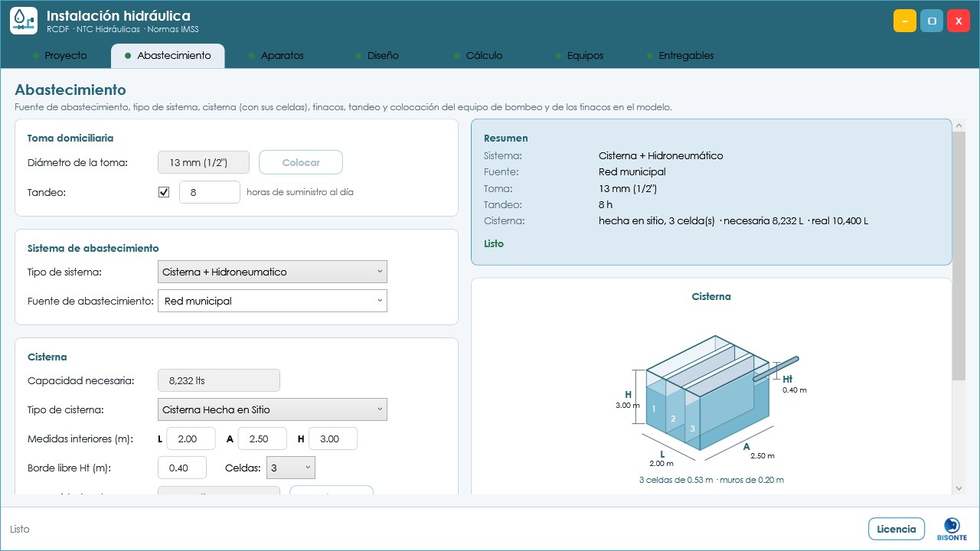Switch to the Proyecto tab
The height and width of the screenshot is (551, 980).
59,56
